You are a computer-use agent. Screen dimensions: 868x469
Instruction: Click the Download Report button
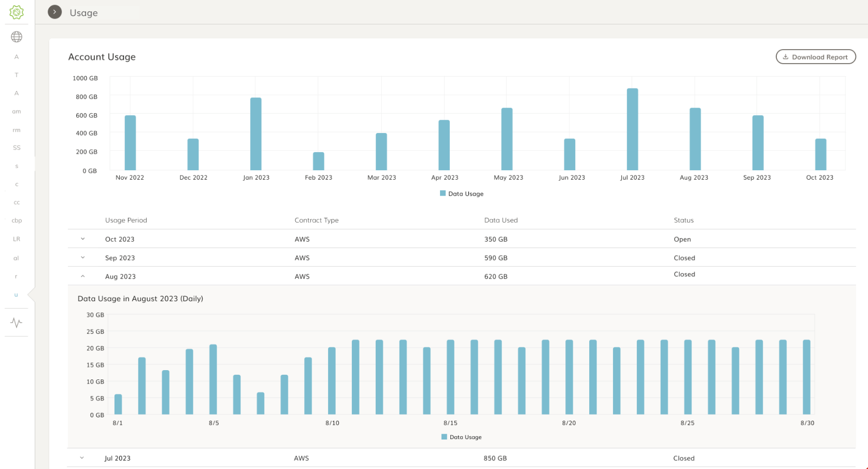[x=815, y=56]
